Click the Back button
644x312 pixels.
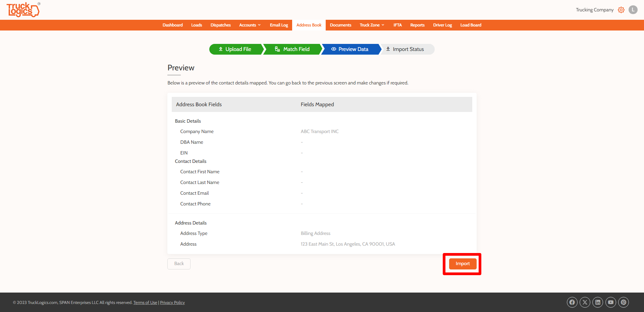179,264
